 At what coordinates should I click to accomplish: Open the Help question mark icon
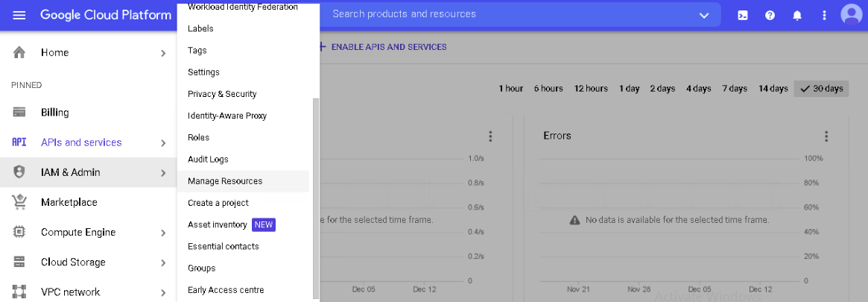click(770, 16)
